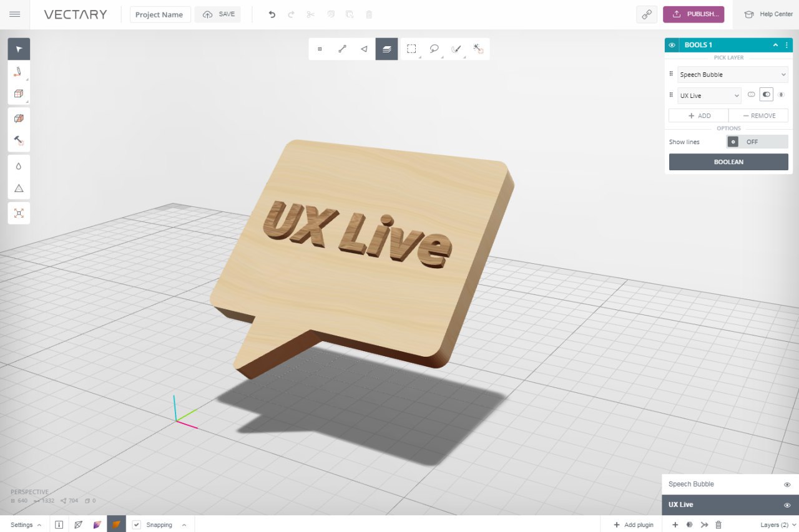Open the Help Center
799x532 pixels.
click(x=768, y=14)
